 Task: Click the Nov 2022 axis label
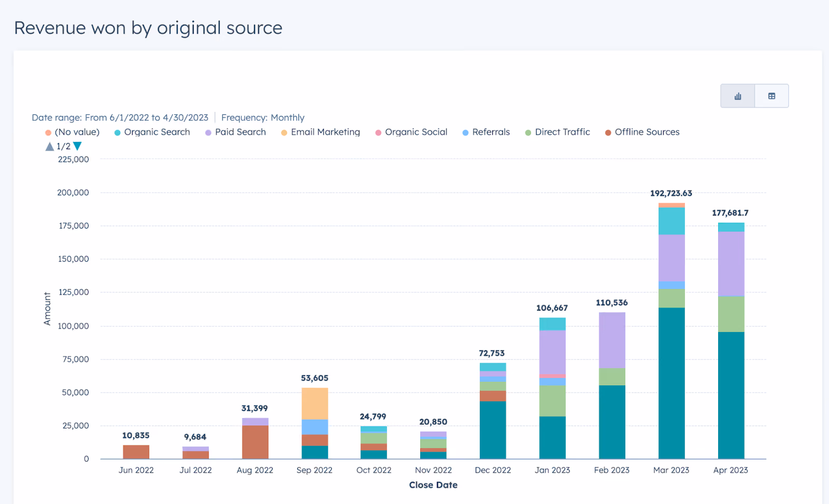click(x=434, y=470)
